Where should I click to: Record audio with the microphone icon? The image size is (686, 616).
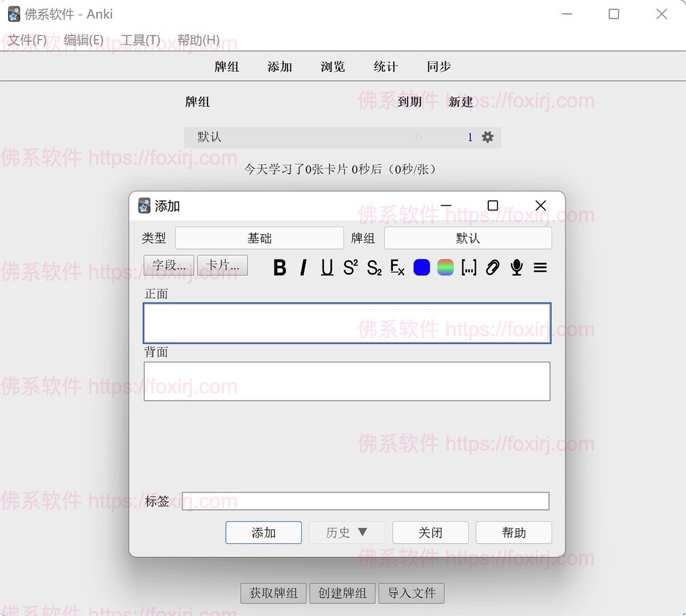(517, 267)
